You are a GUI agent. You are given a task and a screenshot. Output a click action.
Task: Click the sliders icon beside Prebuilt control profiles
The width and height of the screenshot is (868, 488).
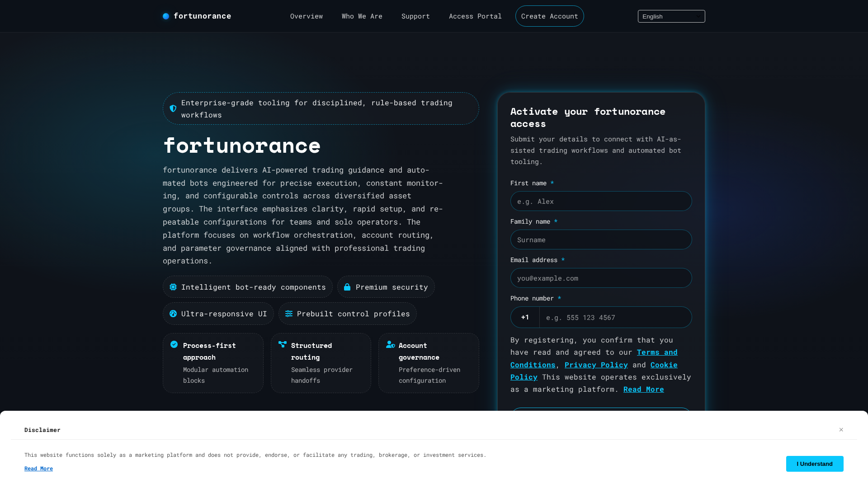point(289,314)
